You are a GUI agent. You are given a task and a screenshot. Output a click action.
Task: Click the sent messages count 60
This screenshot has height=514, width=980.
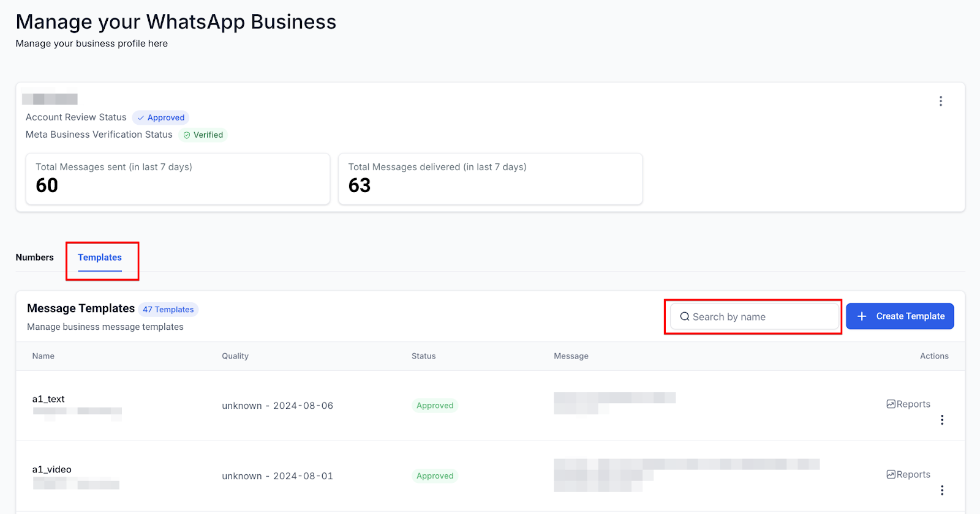47,185
